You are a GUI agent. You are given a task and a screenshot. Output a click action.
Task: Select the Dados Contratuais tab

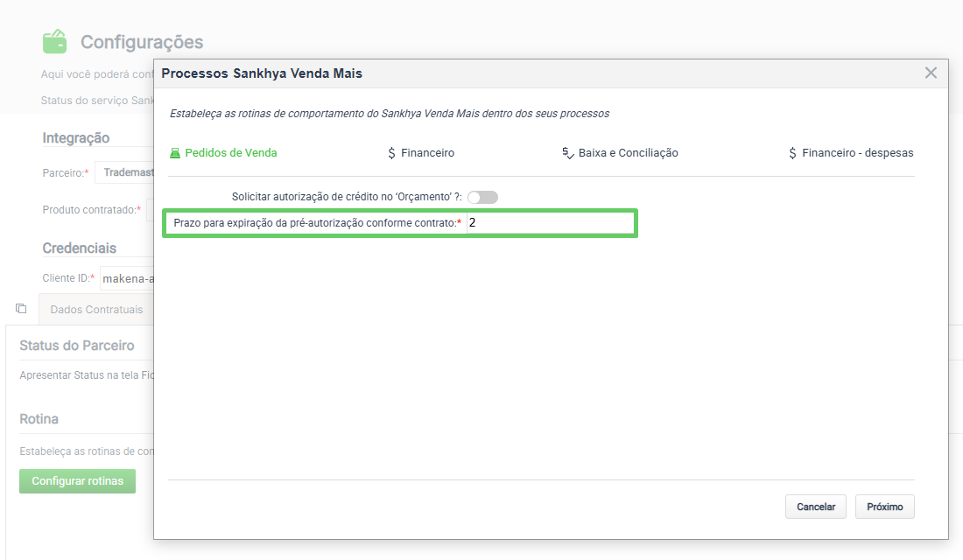(x=96, y=310)
